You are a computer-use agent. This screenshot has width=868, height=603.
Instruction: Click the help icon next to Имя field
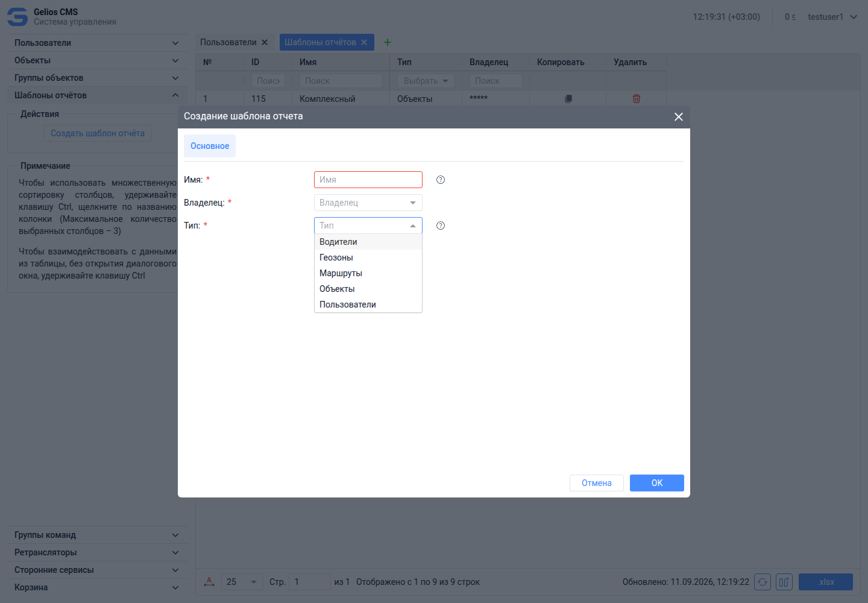[x=441, y=180]
